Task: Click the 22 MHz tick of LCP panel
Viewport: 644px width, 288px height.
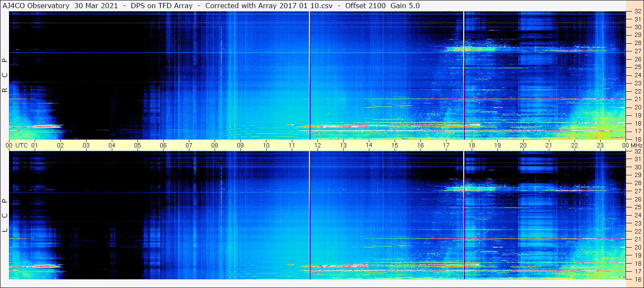Action: click(637, 231)
